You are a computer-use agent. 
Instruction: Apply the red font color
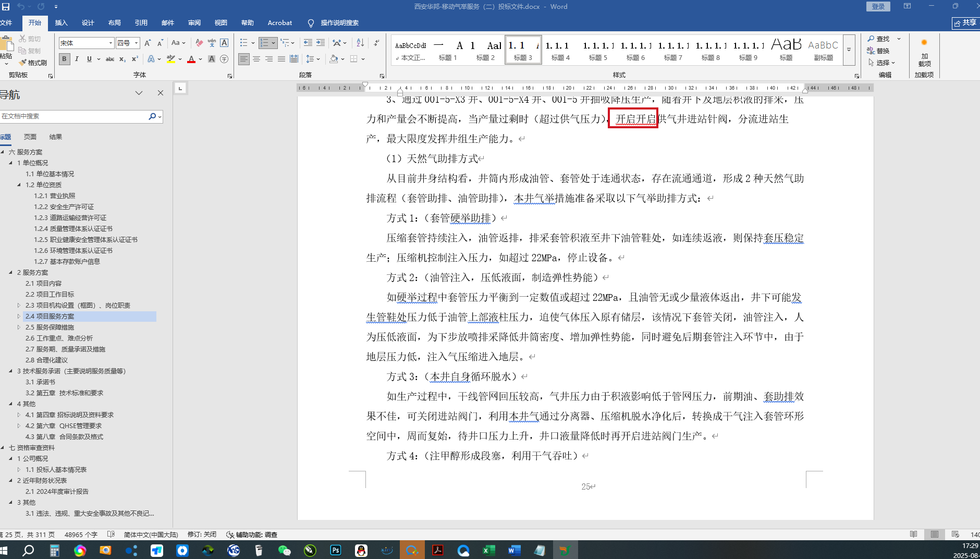[191, 59]
